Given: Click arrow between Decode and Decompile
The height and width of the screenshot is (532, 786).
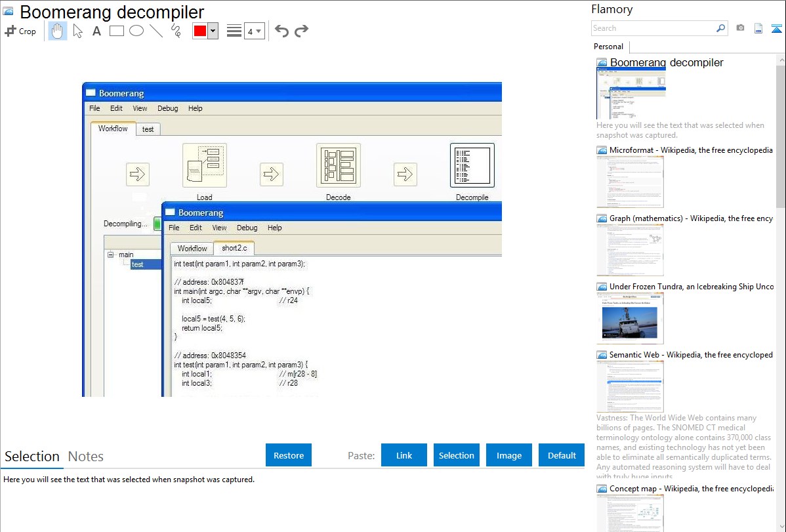Looking at the screenshot, I should (405, 174).
